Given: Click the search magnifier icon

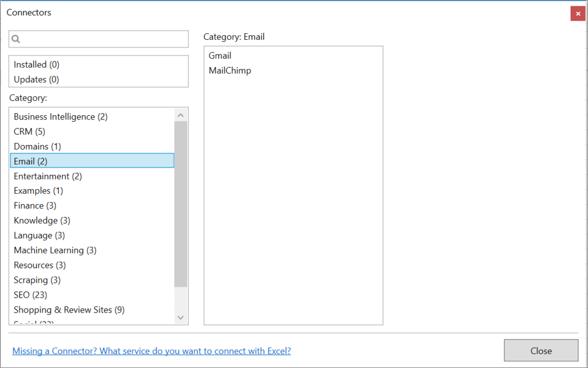Looking at the screenshot, I should coord(16,39).
